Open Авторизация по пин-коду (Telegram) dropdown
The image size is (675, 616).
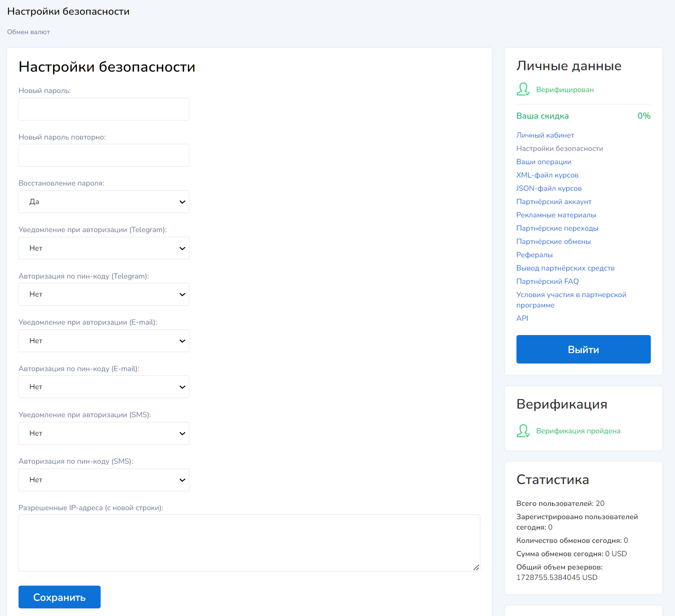pyautogui.click(x=103, y=294)
